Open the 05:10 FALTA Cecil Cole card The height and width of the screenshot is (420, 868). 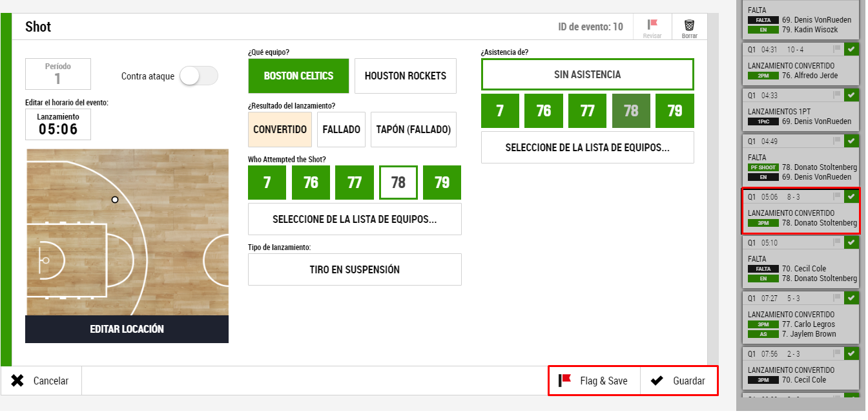(x=800, y=261)
